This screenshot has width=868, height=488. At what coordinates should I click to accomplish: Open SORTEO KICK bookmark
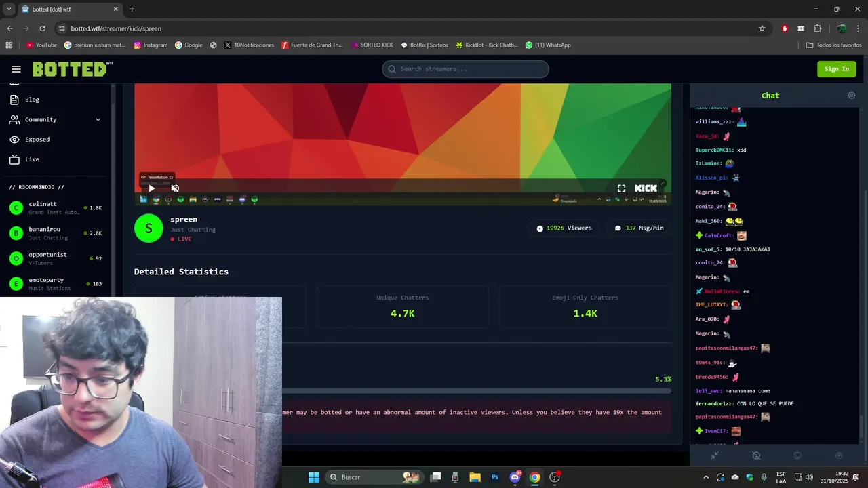tap(372, 45)
